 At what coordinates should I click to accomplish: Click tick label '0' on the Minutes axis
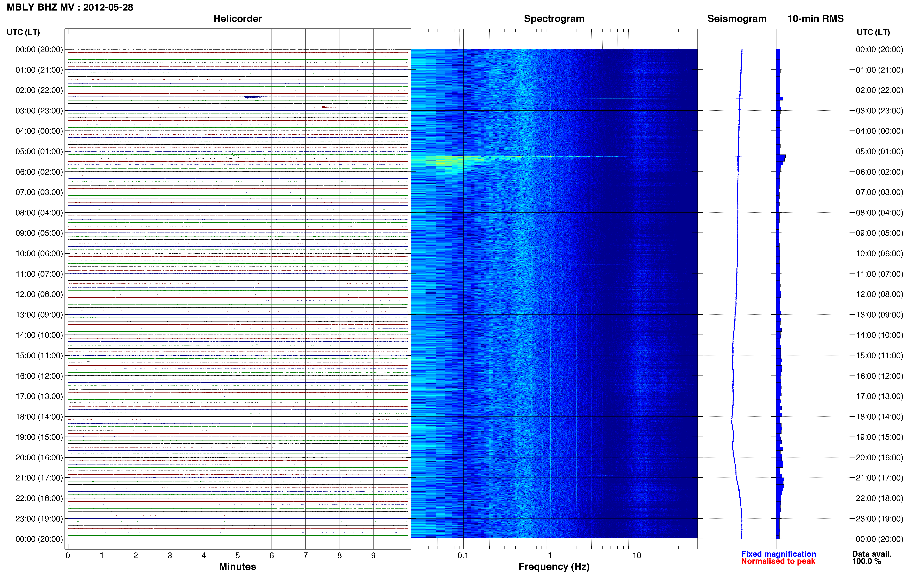click(68, 555)
